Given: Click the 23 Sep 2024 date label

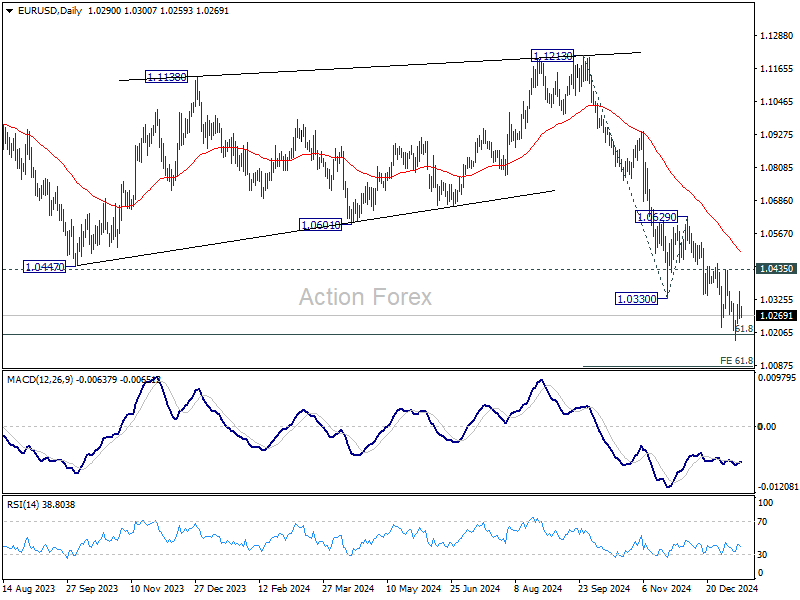Looking at the screenshot, I should (x=604, y=588).
